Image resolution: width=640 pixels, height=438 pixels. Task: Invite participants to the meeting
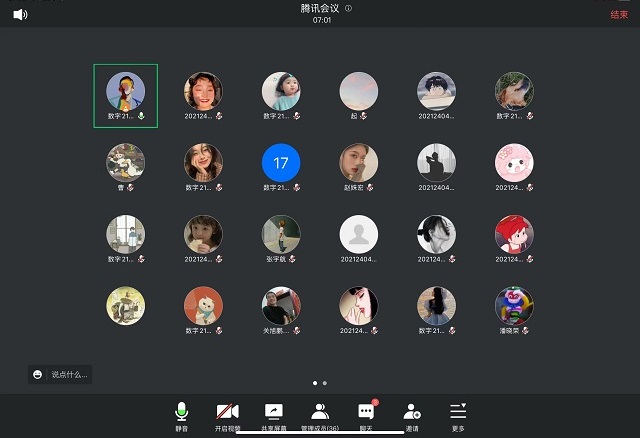(412, 414)
